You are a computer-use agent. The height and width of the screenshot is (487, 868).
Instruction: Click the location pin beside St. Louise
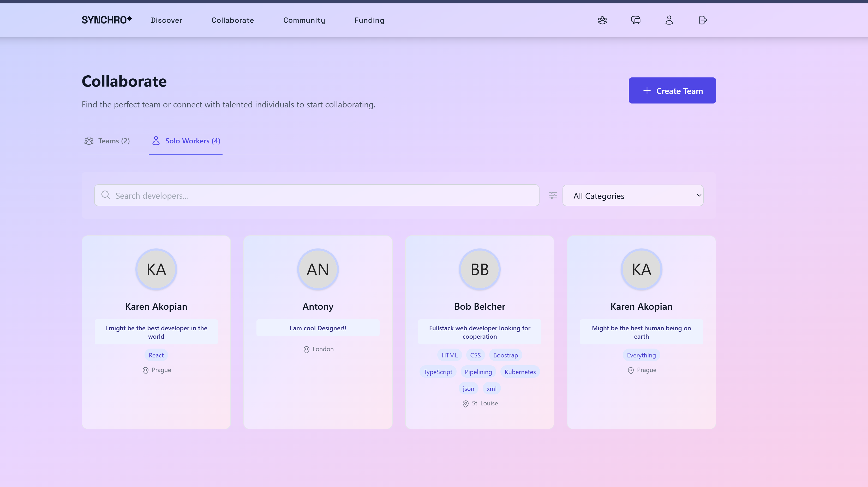point(465,404)
